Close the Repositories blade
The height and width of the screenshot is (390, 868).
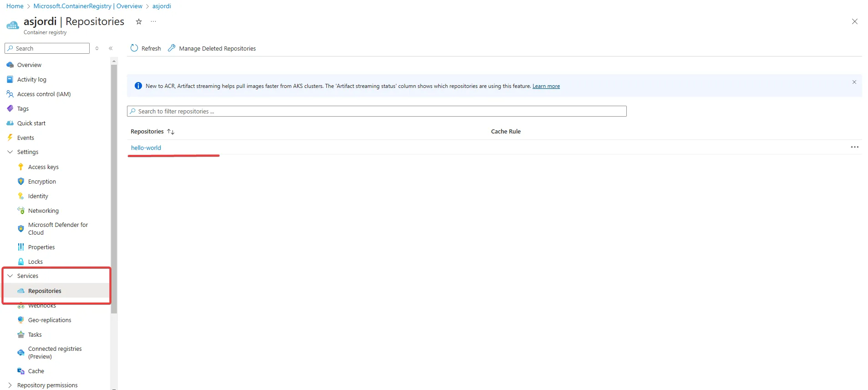pyautogui.click(x=855, y=21)
